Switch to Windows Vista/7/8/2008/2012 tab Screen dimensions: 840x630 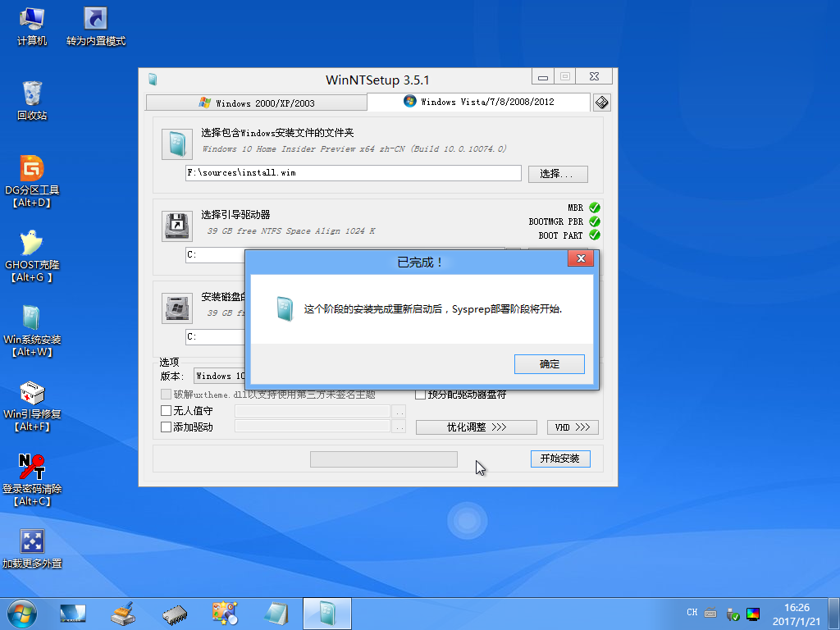478,101
